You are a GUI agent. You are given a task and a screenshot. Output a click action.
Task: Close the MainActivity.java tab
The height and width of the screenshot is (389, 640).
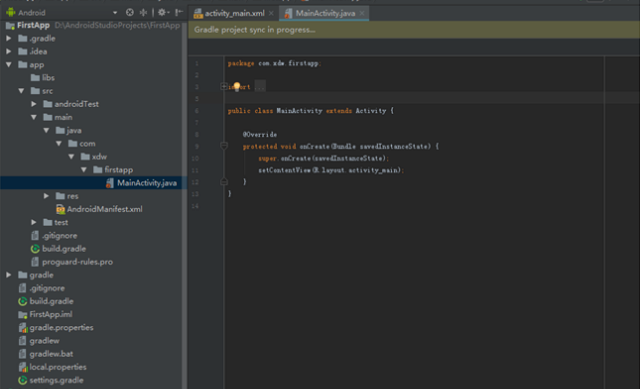coord(362,13)
